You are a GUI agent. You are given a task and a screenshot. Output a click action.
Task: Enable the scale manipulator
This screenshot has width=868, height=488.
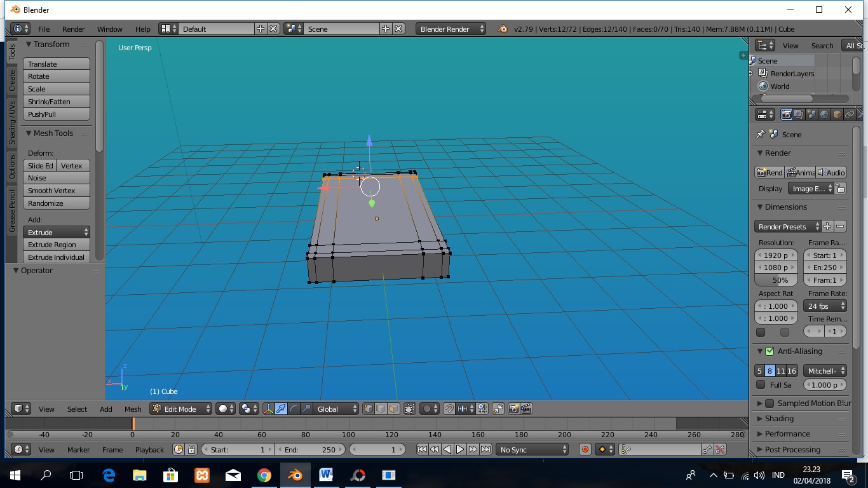tap(306, 409)
